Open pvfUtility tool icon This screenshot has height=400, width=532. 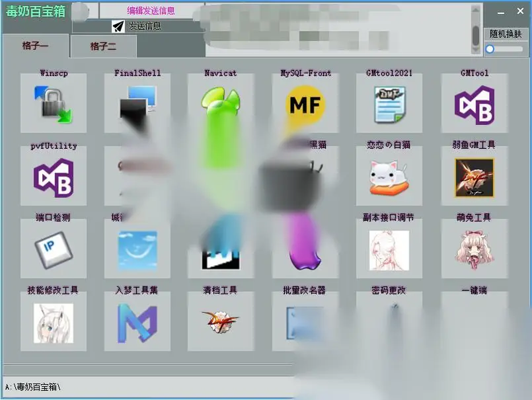54,178
